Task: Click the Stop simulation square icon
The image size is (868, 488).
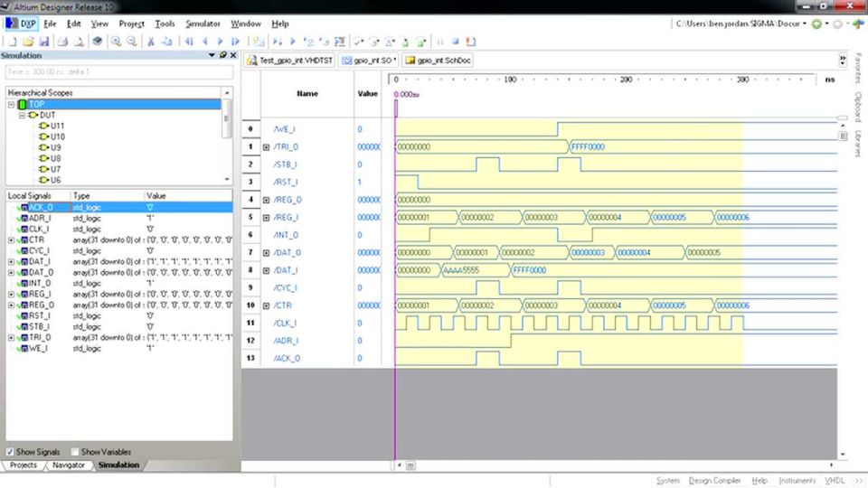Action: pyautogui.click(x=455, y=42)
